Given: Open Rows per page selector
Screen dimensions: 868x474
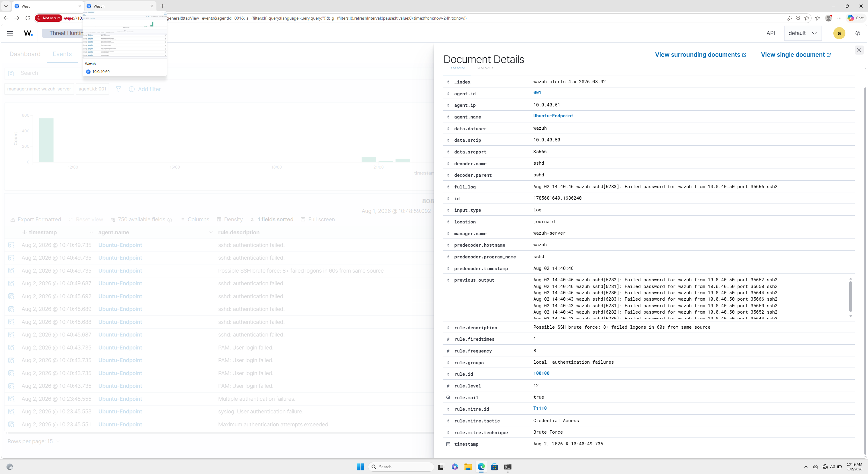Looking at the screenshot, I should point(34,442).
